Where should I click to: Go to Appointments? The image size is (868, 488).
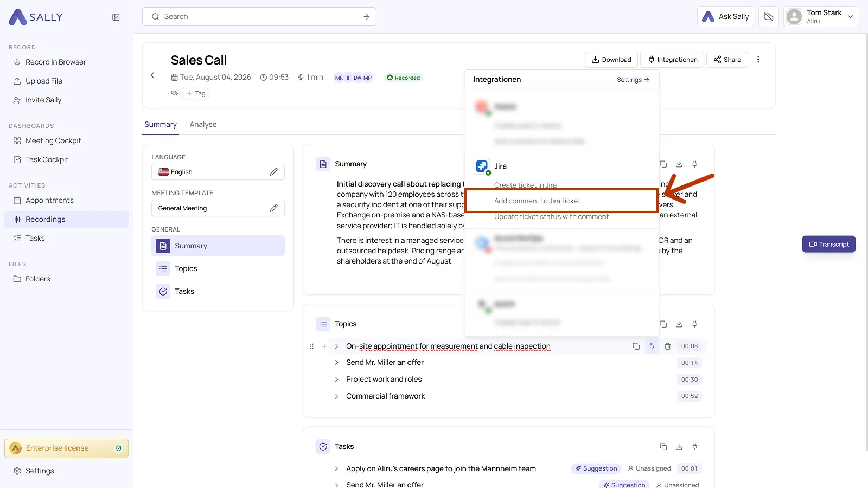tap(49, 201)
